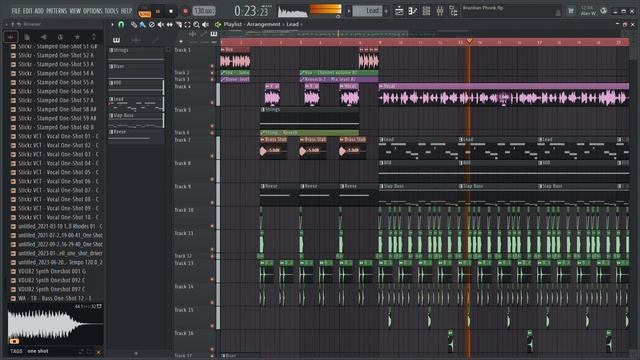Select the Playback speaker tool in playlist

205,25
